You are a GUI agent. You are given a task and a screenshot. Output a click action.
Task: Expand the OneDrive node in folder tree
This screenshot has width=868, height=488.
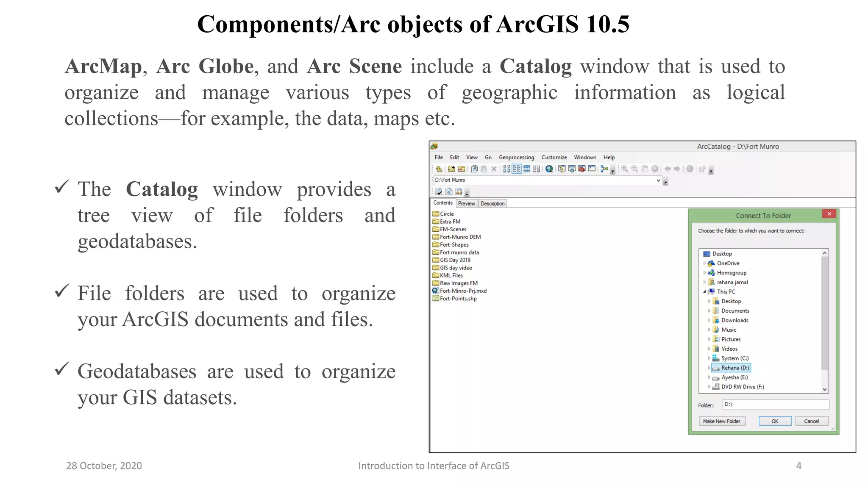click(x=704, y=263)
